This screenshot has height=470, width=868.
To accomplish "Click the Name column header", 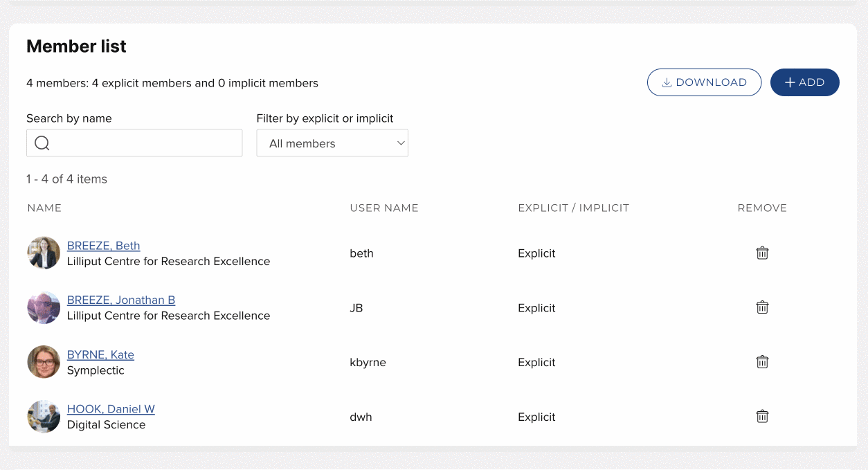I will tap(44, 208).
